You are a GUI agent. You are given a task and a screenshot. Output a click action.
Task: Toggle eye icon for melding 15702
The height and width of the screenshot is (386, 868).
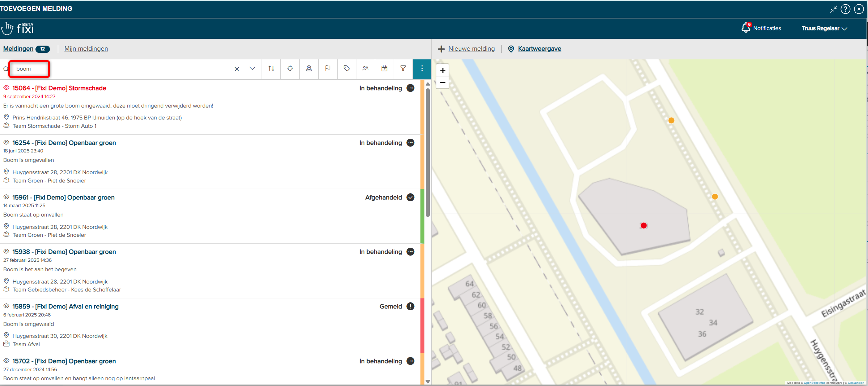tap(6, 361)
